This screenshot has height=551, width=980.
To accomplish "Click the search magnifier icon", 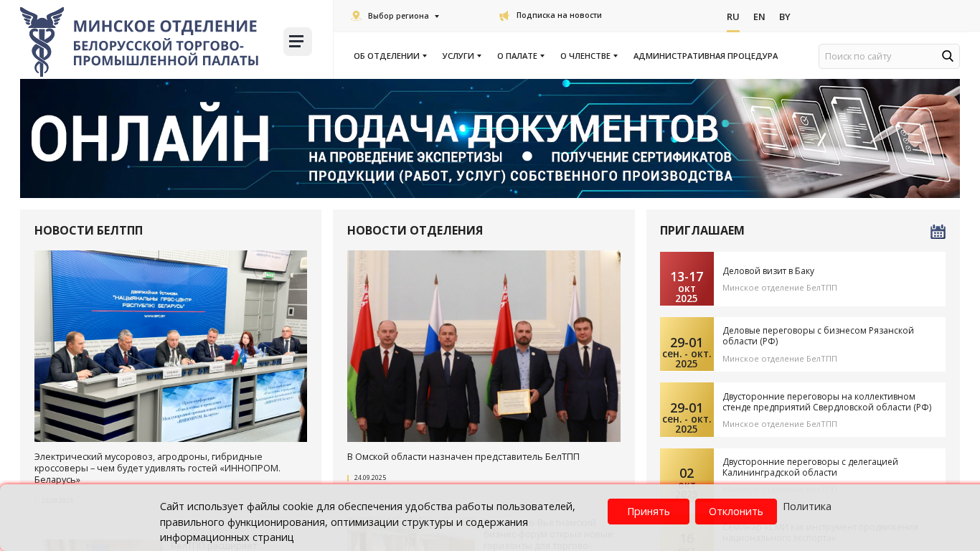I will pos(948,56).
